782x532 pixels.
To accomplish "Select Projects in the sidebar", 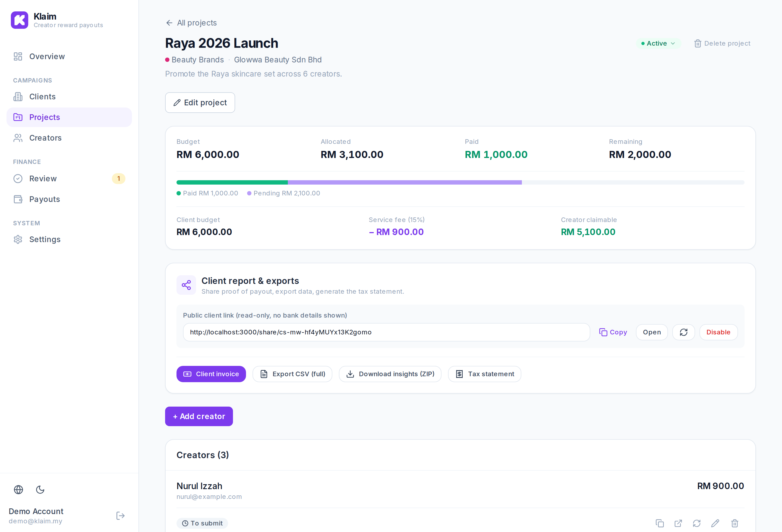I will coord(69,117).
